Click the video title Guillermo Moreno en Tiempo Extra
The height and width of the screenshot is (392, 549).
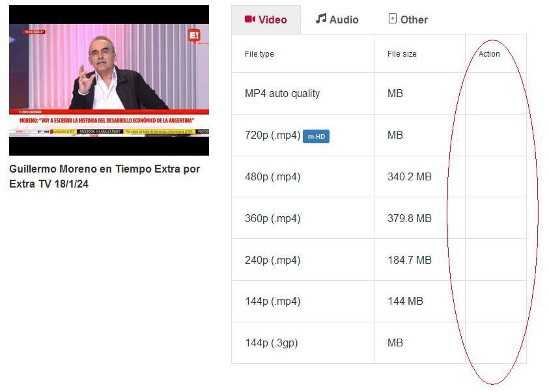104,176
